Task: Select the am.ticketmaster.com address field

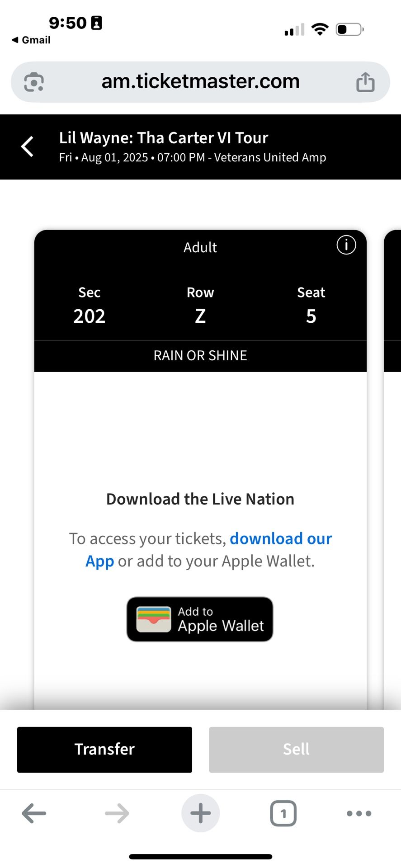Action: pos(200,82)
